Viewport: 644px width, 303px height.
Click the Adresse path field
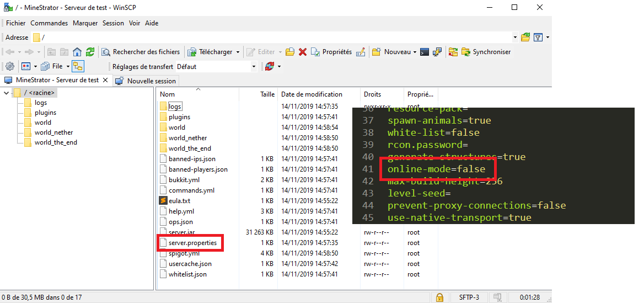coord(272,38)
